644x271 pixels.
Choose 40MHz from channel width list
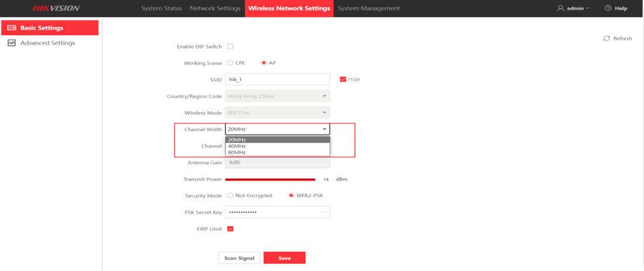(x=237, y=146)
